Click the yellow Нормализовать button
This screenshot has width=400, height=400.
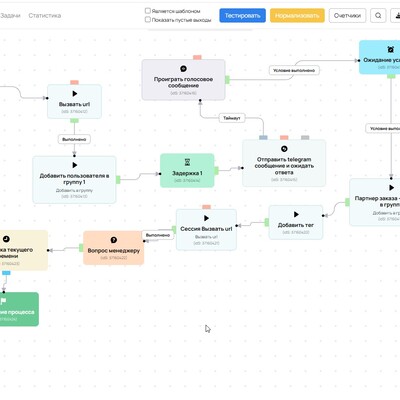[x=297, y=16]
